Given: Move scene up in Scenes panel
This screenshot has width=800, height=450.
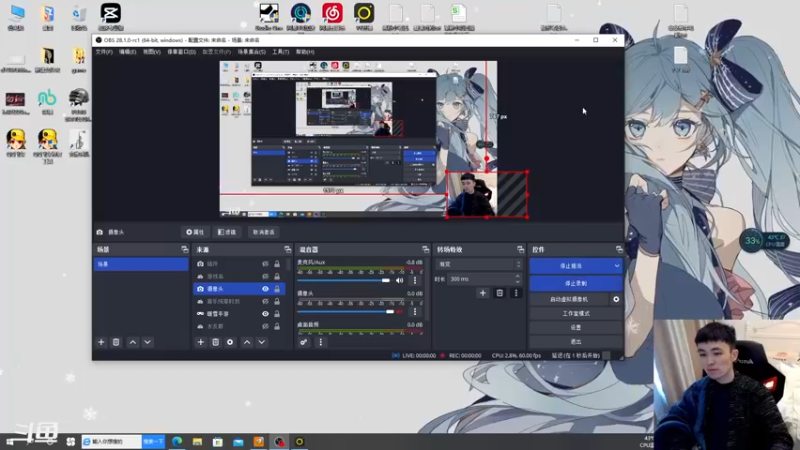Looking at the screenshot, I should [133, 342].
